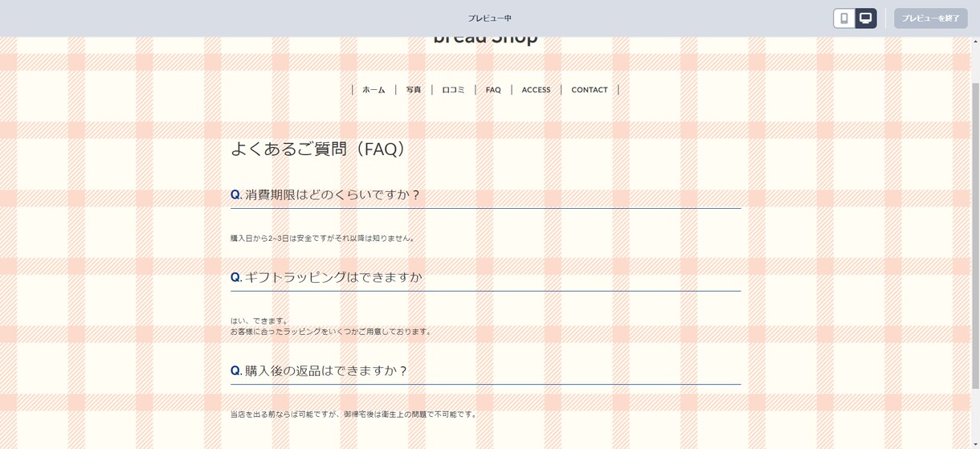Open the 口コミ menu item
Screen dimensions: 980x449
click(453, 90)
